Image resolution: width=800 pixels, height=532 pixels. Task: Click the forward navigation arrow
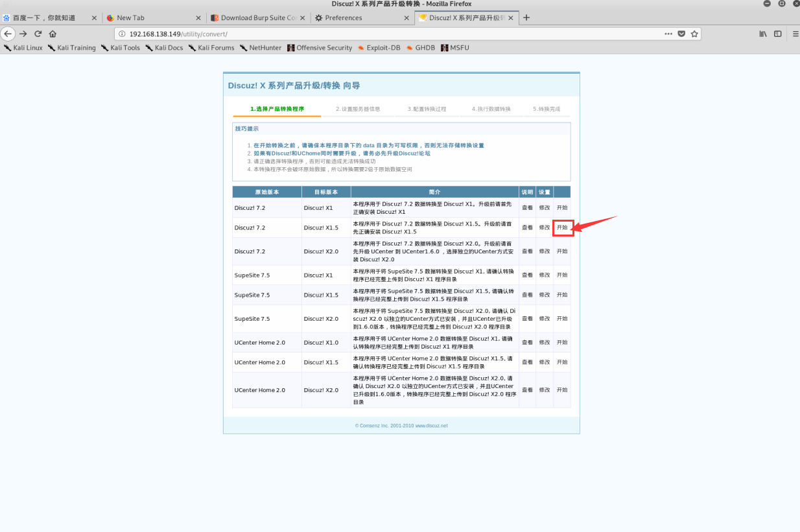[23, 34]
